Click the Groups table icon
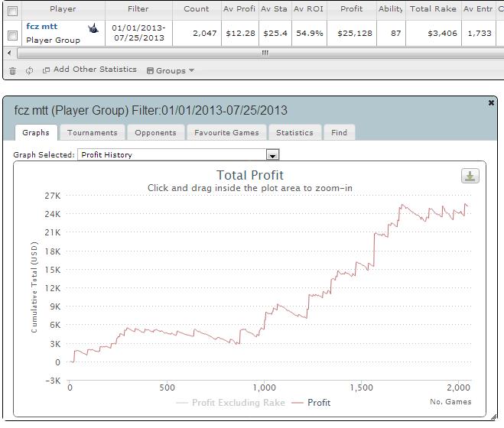Viewport: 504px width, 428px height. [150, 70]
